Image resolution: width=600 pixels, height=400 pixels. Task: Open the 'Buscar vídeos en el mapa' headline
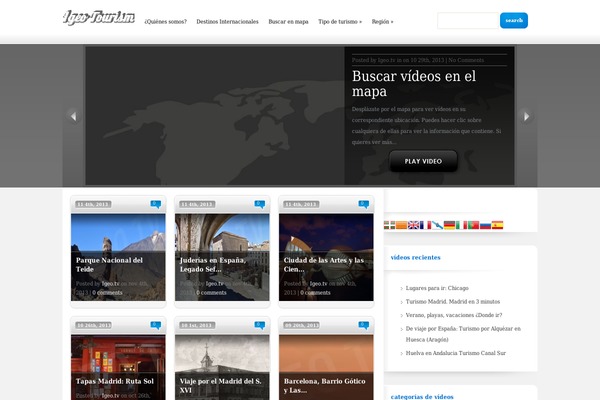(414, 83)
